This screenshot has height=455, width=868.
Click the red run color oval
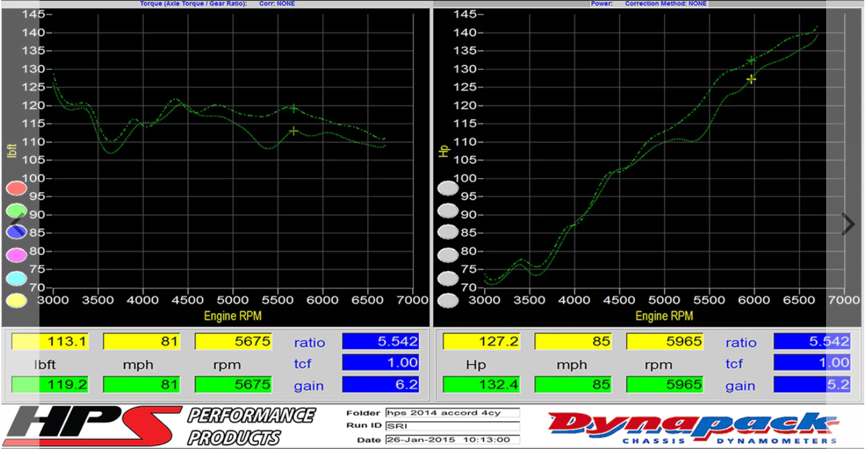point(16,188)
